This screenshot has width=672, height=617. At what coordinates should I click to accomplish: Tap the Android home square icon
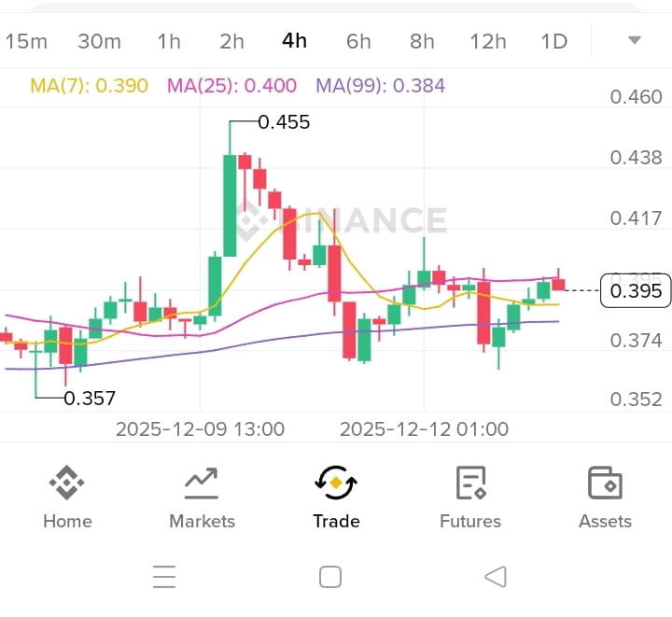(x=330, y=577)
